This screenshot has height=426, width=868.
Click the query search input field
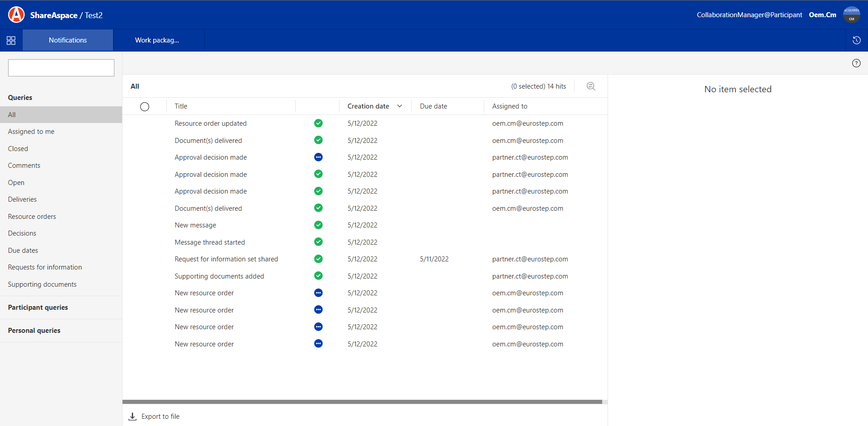point(61,68)
